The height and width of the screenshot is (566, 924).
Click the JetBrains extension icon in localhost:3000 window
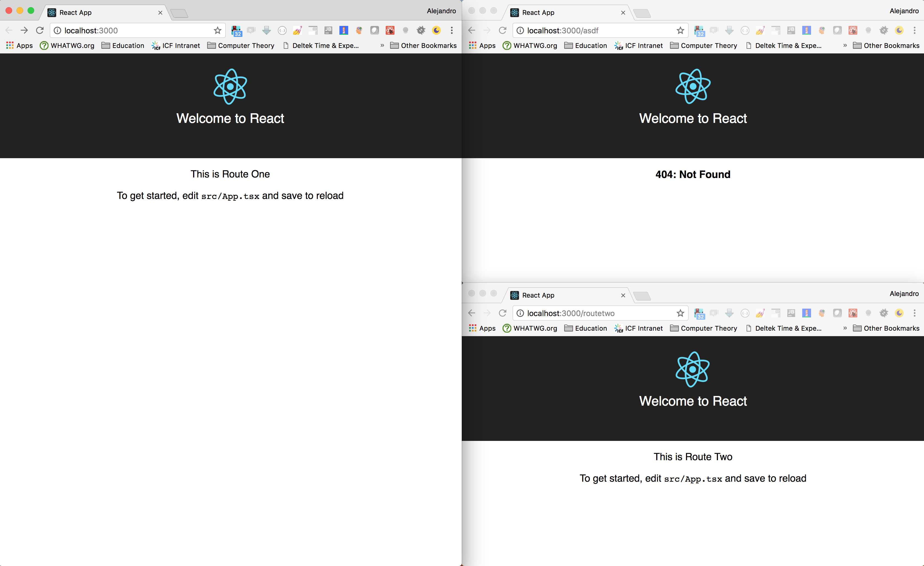[x=328, y=30]
